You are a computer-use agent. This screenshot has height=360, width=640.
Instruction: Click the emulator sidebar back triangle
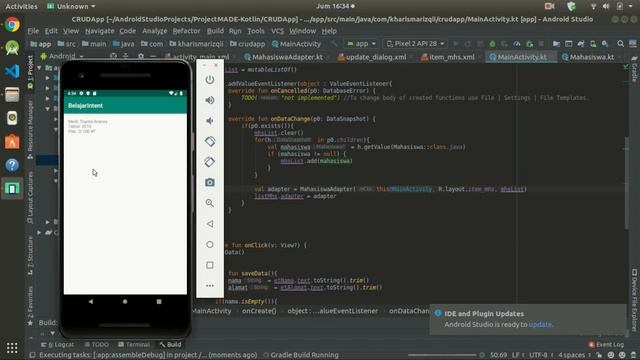[x=210, y=224]
